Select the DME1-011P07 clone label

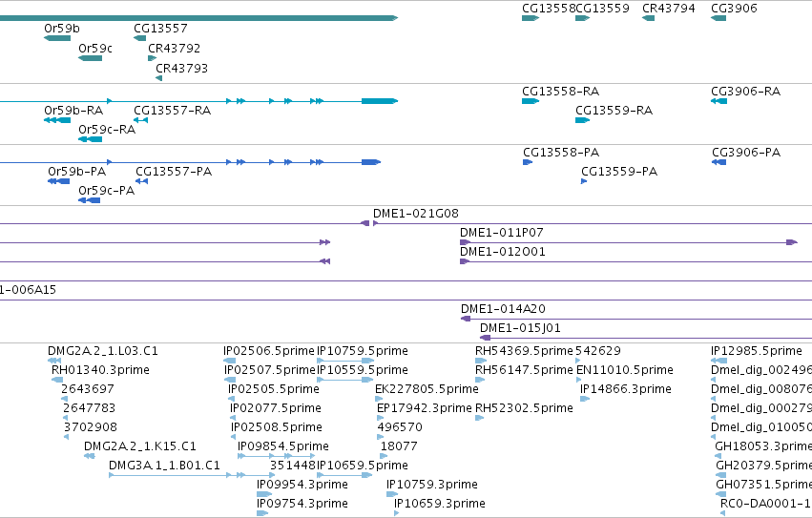(x=501, y=233)
